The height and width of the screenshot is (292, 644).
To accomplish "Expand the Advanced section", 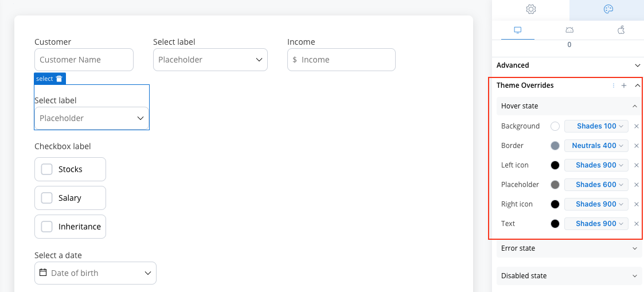I will coord(569,65).
